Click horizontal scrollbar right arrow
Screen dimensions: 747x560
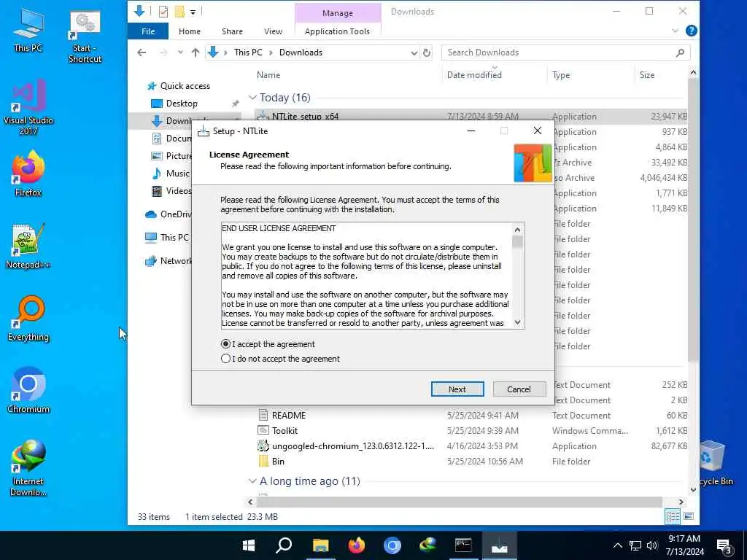pos(681,502)
